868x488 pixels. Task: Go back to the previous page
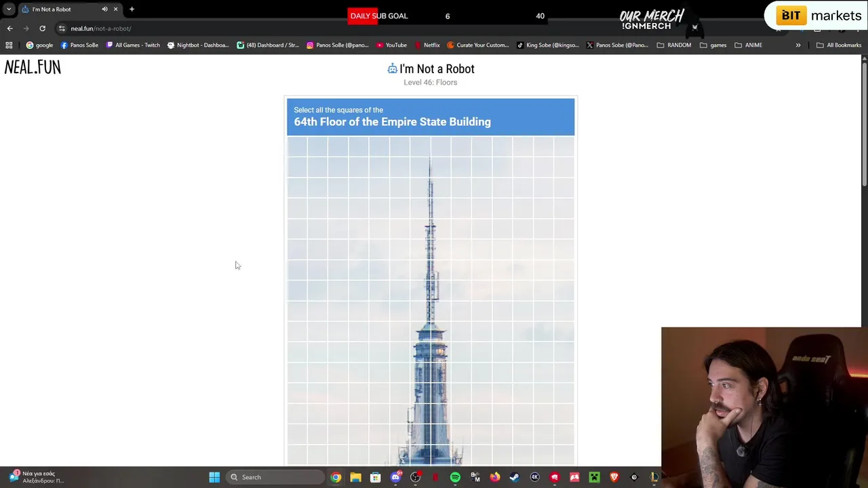9,28
